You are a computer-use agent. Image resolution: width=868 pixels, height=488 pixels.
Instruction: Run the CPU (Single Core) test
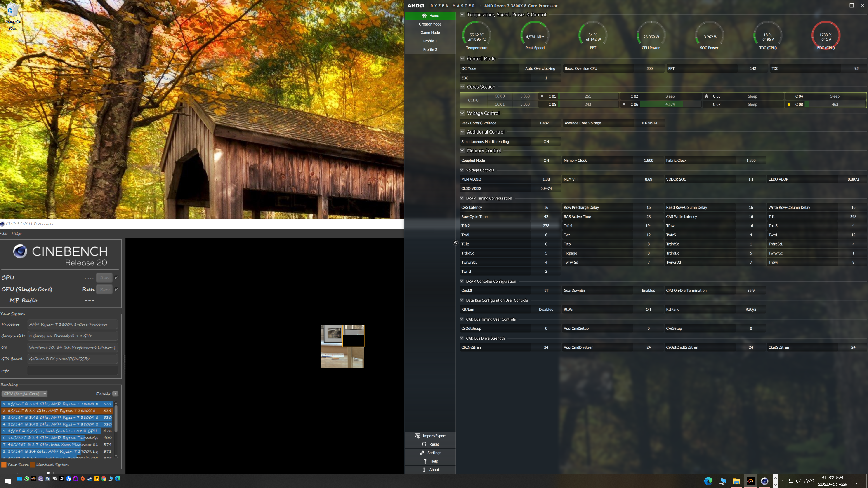[x=104, y=289]
